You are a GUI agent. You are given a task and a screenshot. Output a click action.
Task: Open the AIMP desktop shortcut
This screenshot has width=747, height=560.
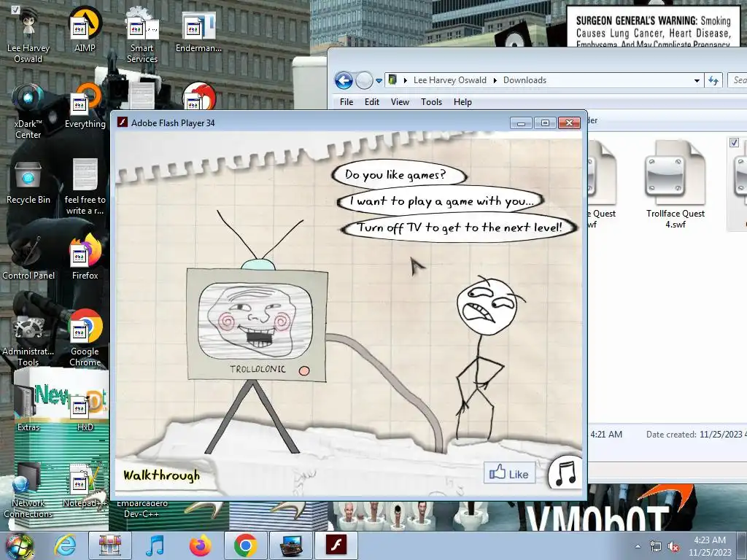click(85, 29)
